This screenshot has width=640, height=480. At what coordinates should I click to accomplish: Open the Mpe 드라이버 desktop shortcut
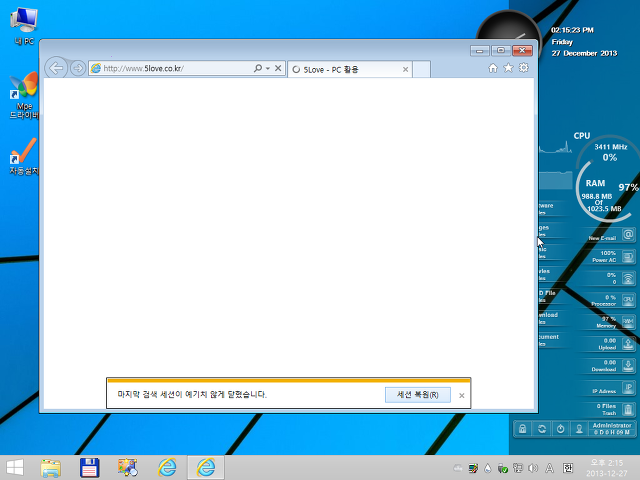pos(24,96)
